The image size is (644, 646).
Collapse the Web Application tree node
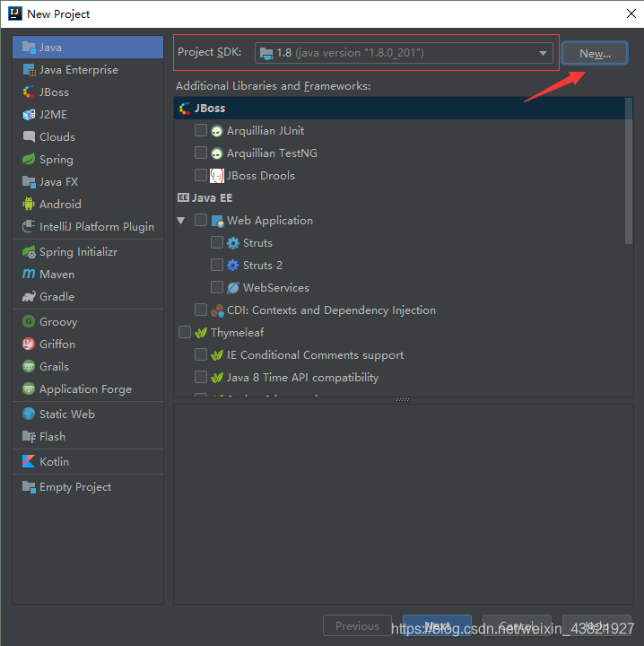pyautogui.click(x=181, y=221)
